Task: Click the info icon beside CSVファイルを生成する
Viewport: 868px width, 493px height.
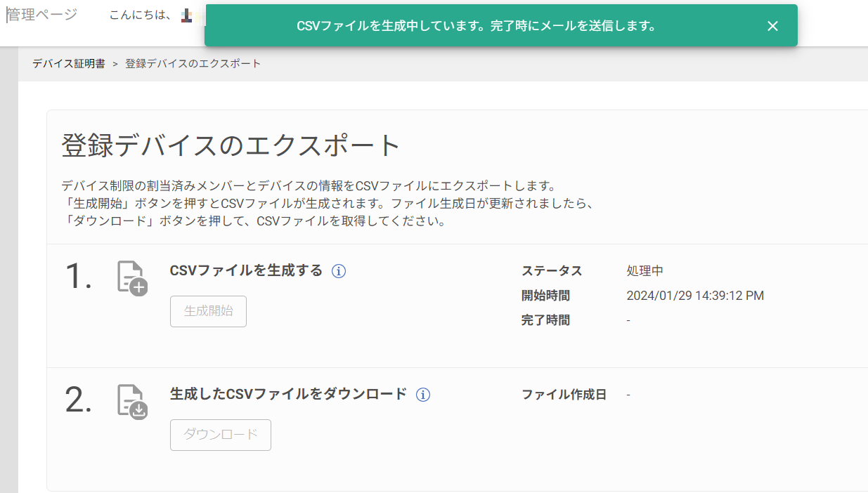Action: pyautogui.click(x=339, y=271)
